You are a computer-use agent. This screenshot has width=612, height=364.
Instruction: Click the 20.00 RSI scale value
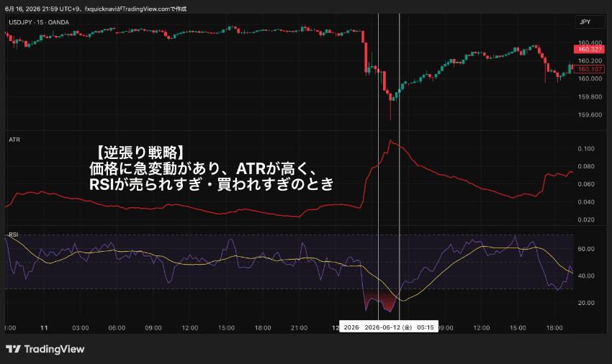pos(586,303)
